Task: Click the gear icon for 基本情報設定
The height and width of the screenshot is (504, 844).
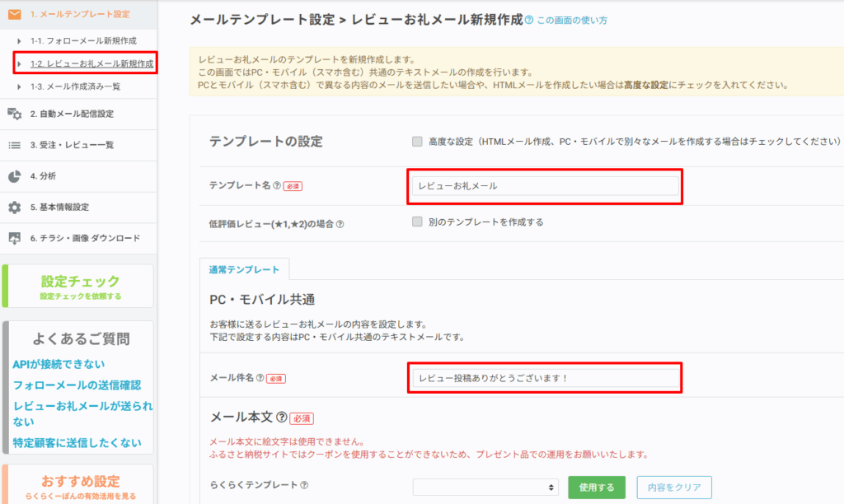Action: (x=14, y=208)
